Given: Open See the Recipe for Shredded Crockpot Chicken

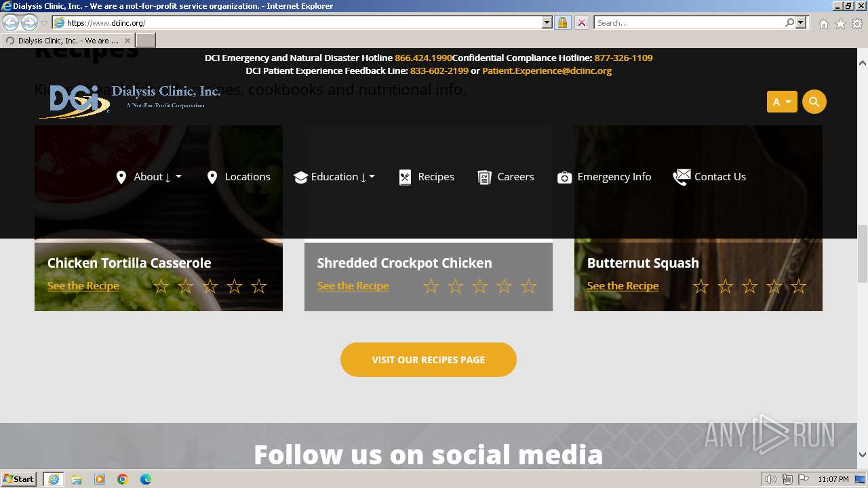Looking at the screenshot, I should coord(353,286).
